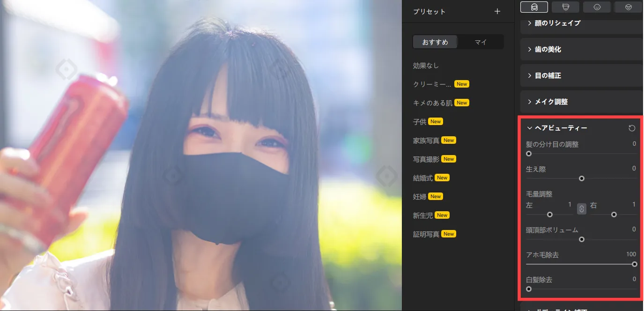644x311 pixels.
Task: Click the portrait photo preview
Action: tap(201, 155)
